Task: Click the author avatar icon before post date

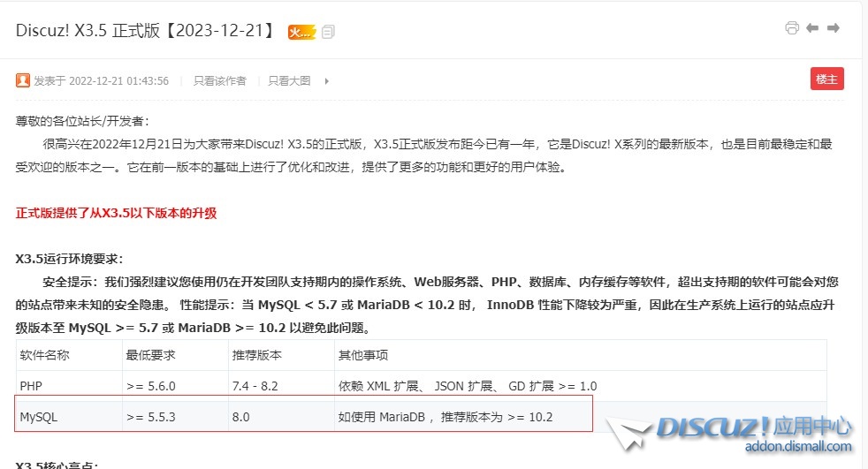Action: [23, 80]
